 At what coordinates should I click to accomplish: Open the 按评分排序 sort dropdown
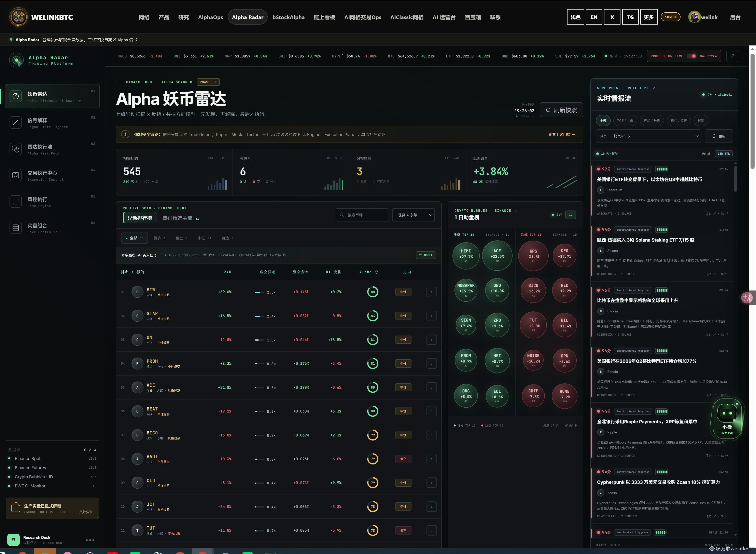pos(648,136)
